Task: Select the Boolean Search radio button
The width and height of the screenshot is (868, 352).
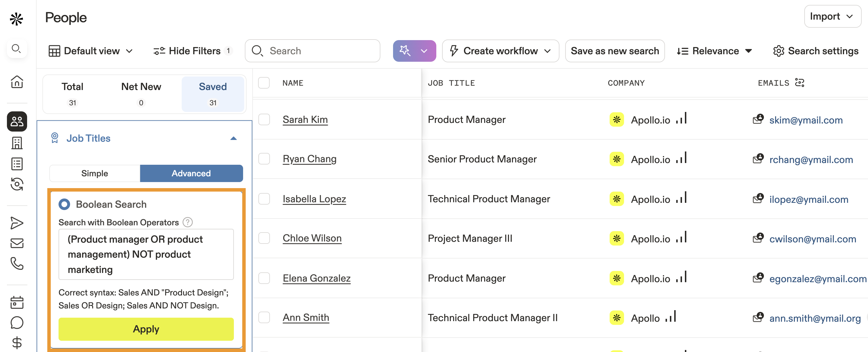Action: (x=64, y=204)
